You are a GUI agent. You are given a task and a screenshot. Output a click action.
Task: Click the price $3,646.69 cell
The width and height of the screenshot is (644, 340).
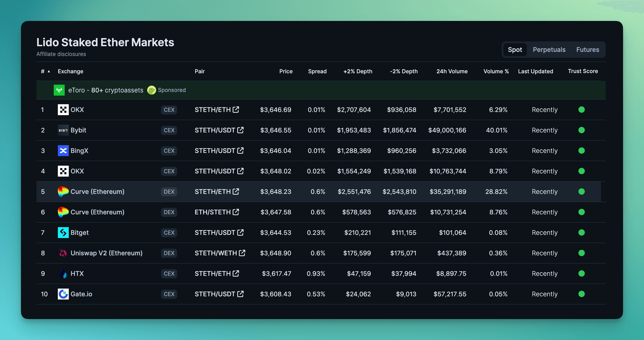276,110
